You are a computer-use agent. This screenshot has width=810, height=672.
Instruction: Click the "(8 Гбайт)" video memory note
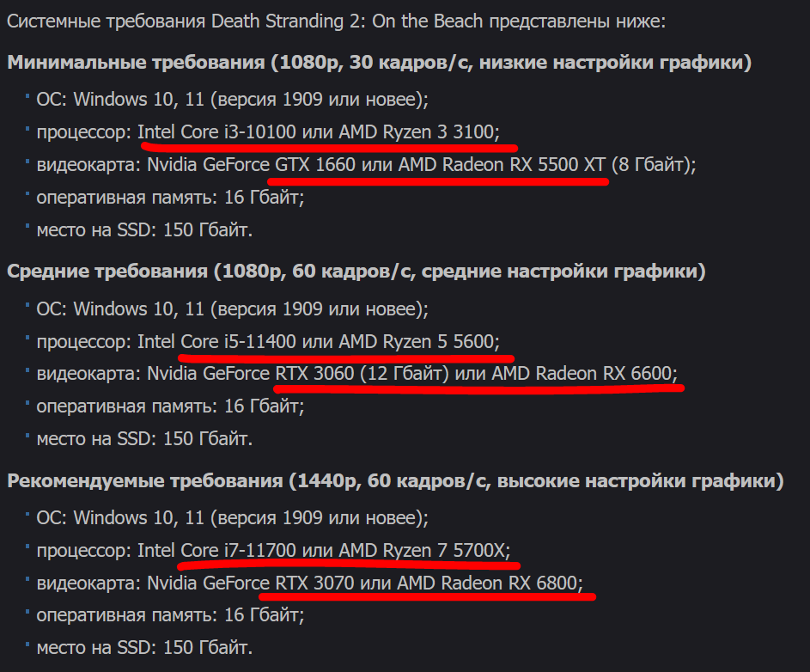(651, 164)
